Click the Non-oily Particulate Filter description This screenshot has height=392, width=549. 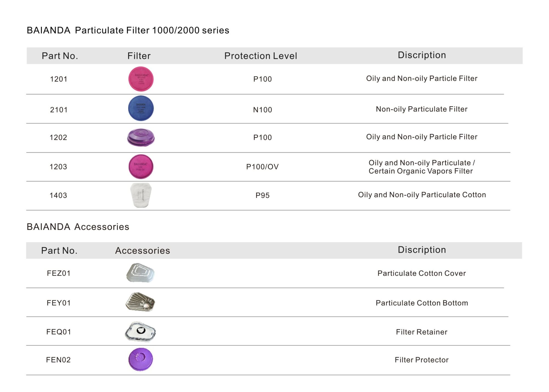pyautogui.click(x=422, y=109)
